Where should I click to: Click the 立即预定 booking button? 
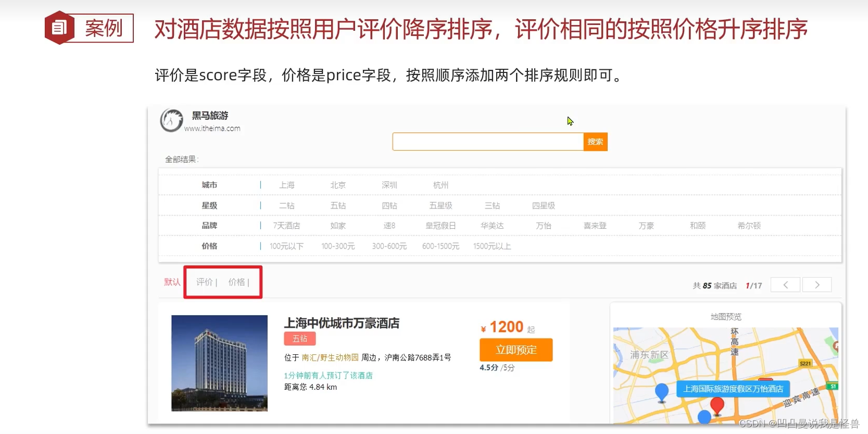click(516, 350)
